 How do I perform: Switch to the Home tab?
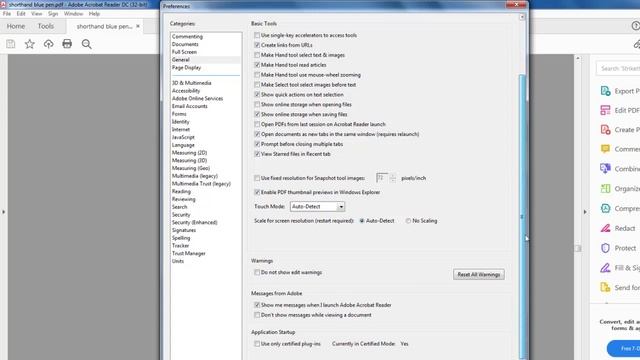coord(16,26)
